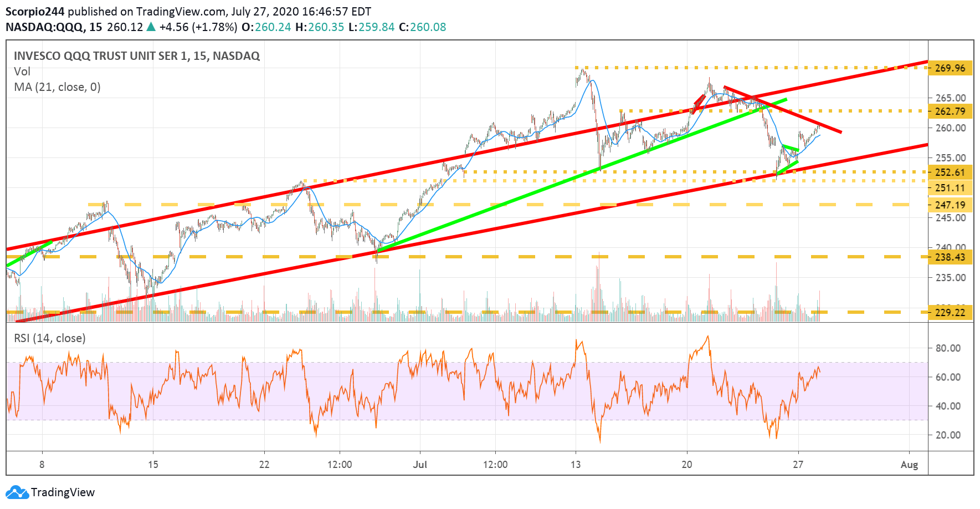
Task: Click the Vol indicator label
Action: tap(22, 72)
